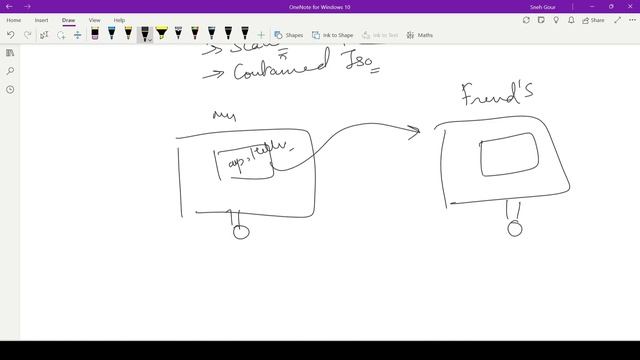
Task: Switch to the Home tab
Action: click(x=13, y=20)
